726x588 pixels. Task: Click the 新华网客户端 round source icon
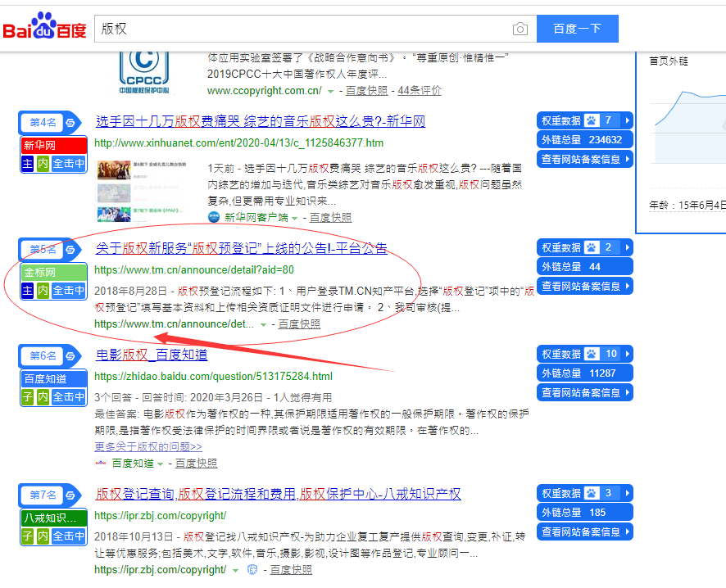pos(213,217)
